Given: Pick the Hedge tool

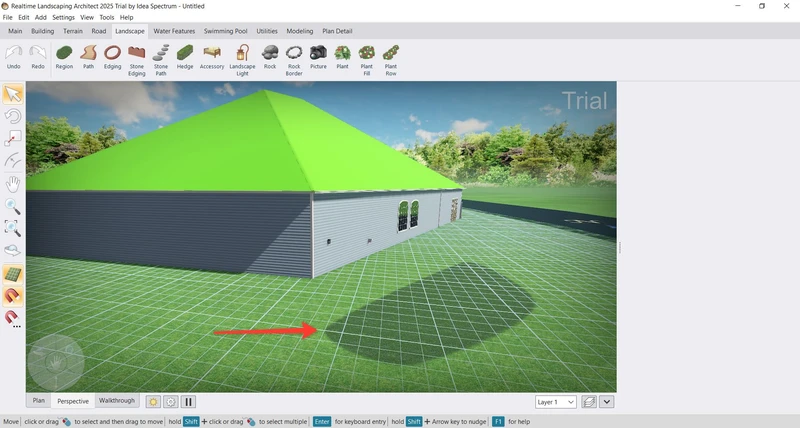Looking at the screenshot, I should pos(185,56).
